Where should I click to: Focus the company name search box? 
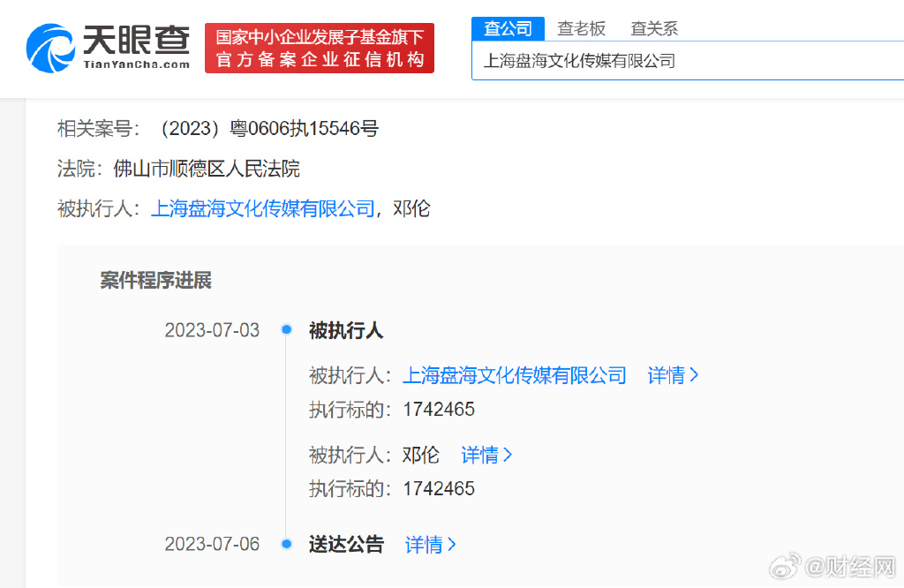pos(689,61)
